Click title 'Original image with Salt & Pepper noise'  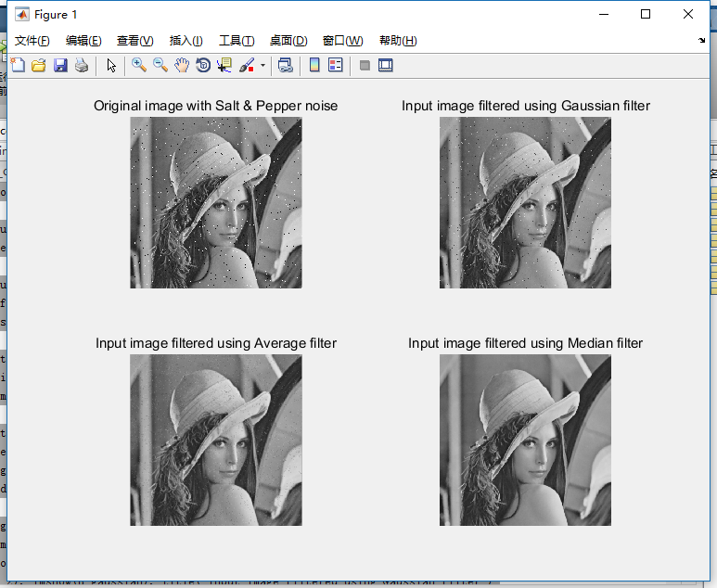coord(216,106)
